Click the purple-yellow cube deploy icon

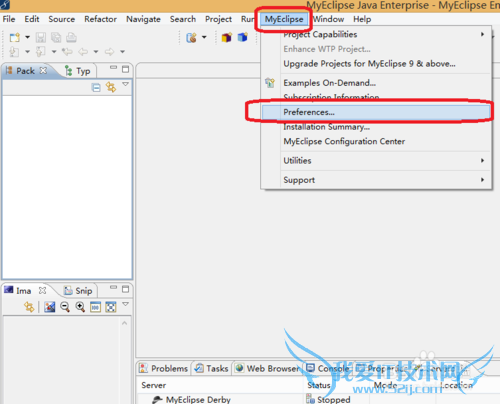point(227,37)
